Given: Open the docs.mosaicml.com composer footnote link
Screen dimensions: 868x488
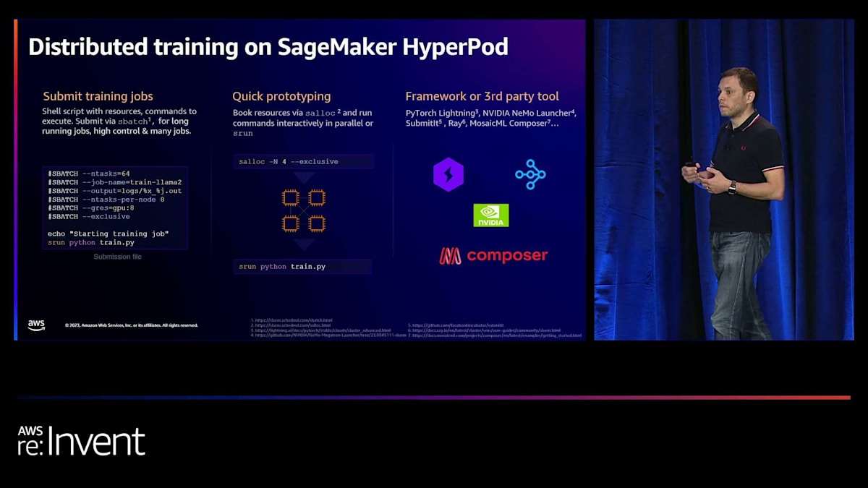Looking at the screenshot, I should pos(494,335).
